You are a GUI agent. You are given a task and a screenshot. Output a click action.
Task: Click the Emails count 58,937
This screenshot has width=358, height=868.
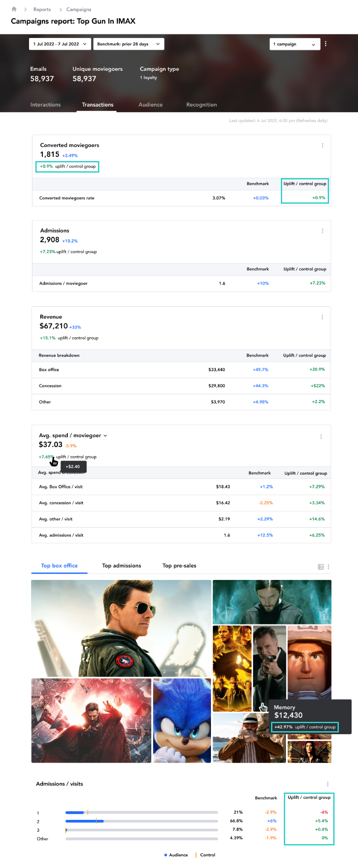pos(42,79)
